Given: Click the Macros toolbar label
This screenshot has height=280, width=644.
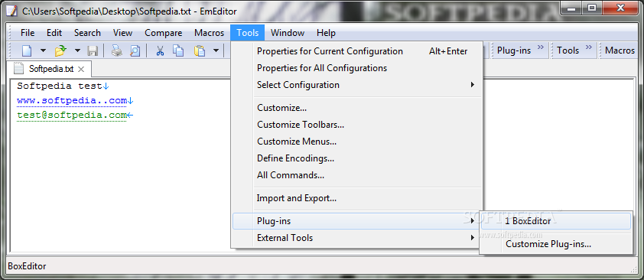Looking at the screenshot, I should click(x=620, y=50).
